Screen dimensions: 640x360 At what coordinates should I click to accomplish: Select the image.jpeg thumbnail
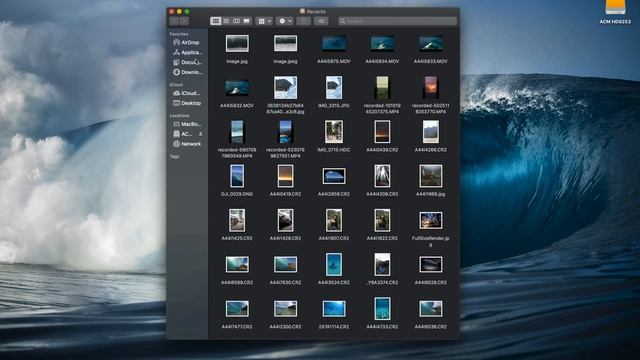click(285, 44)
